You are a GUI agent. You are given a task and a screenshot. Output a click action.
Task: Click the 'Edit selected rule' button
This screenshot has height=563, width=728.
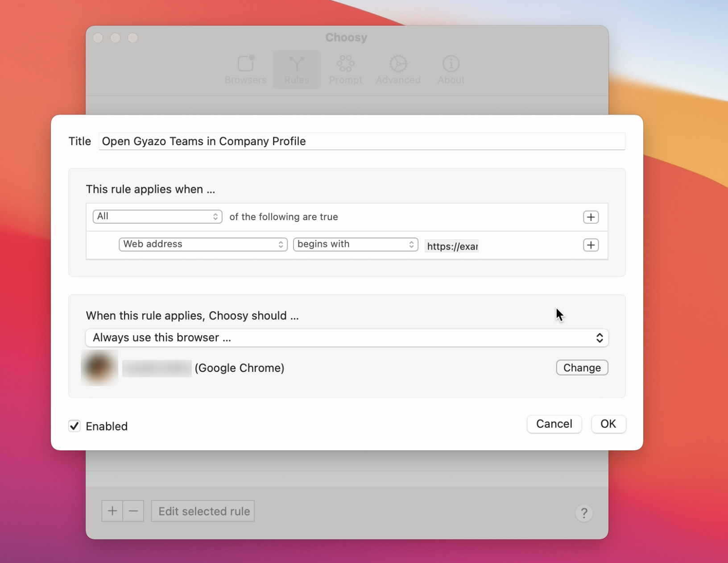tap(203, 511)
